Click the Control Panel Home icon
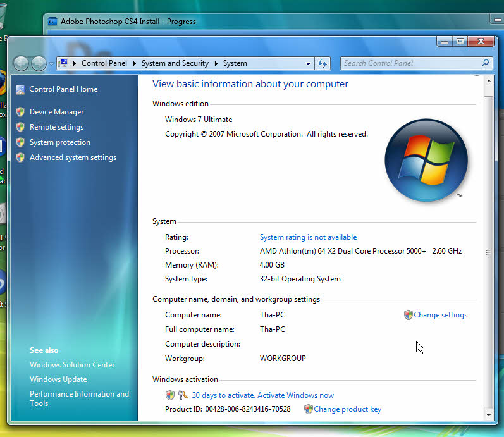This screenshot has height=437, width=504. [20, 89]
